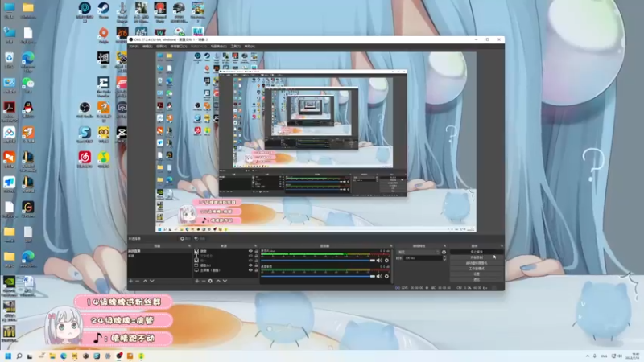Image resolution: width=644 pixels, height=362 pixels.
Task: Click the source Properties button above the docks
Action: tap(185, 238)
